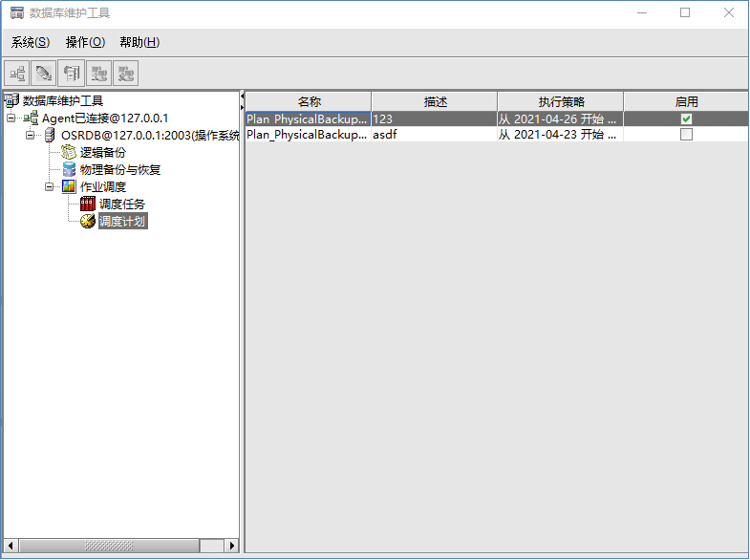Click '从 2021-04-23 开始' strategy cell

pos(560,135)
